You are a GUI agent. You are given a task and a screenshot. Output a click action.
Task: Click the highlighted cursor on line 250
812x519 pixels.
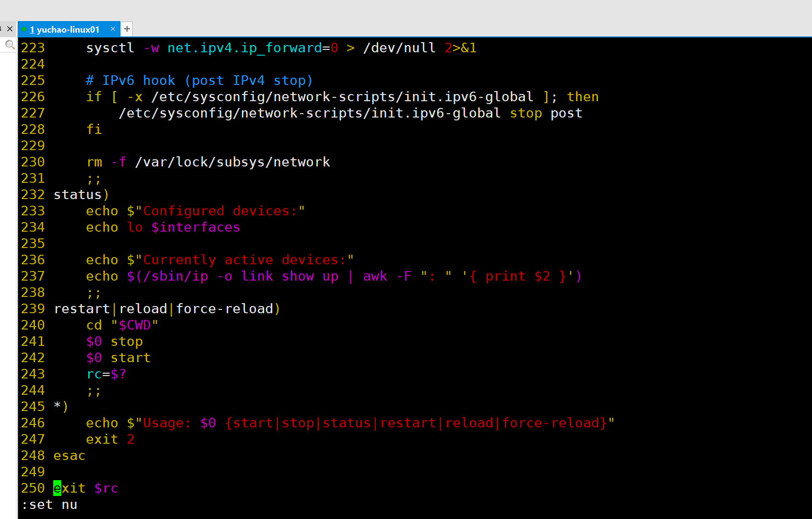point(58,488)
